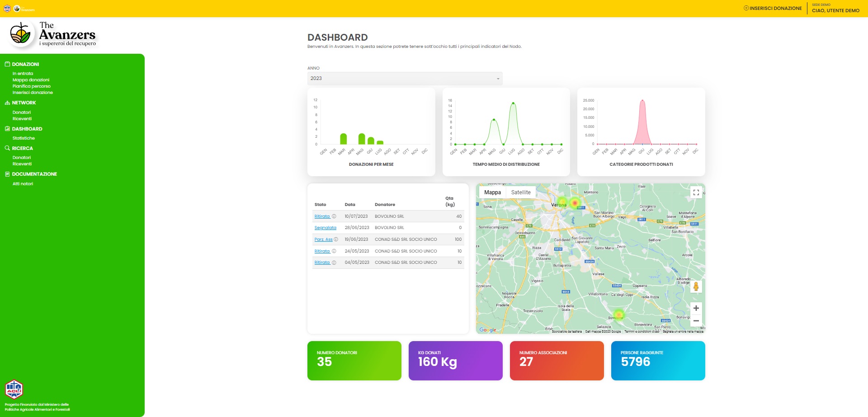Open map fullscreen view icon
This screenshot has height=417, width=868.
coord(696,192)
